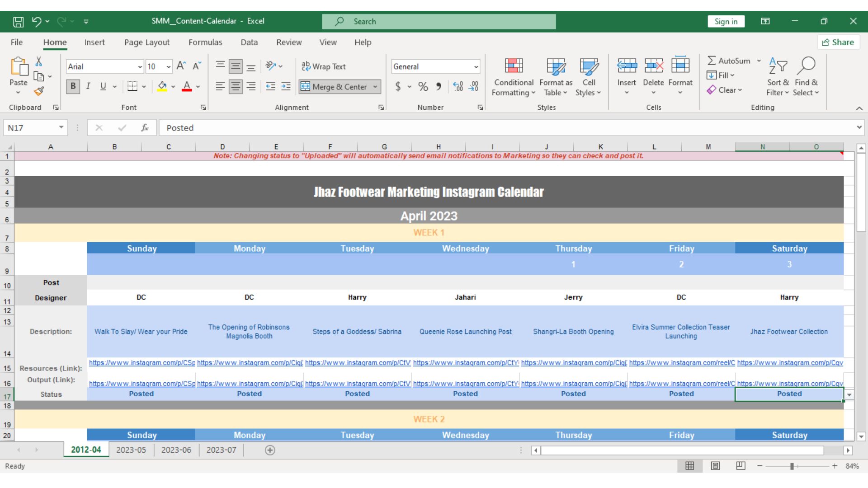The width and height of the screenshot is (868, 488).
Task: Open the AutoSum dropdown arrow
Action: pyautogui.click(x=759, y=61)
